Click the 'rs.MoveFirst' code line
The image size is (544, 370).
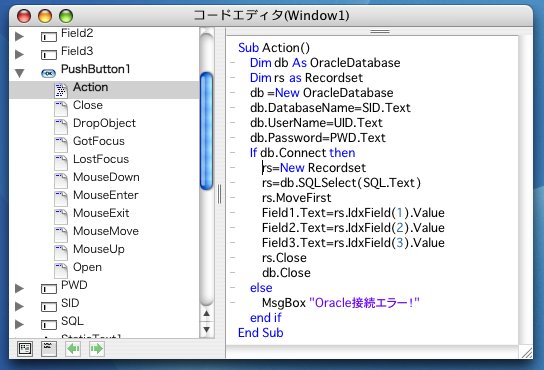point(296,198)
